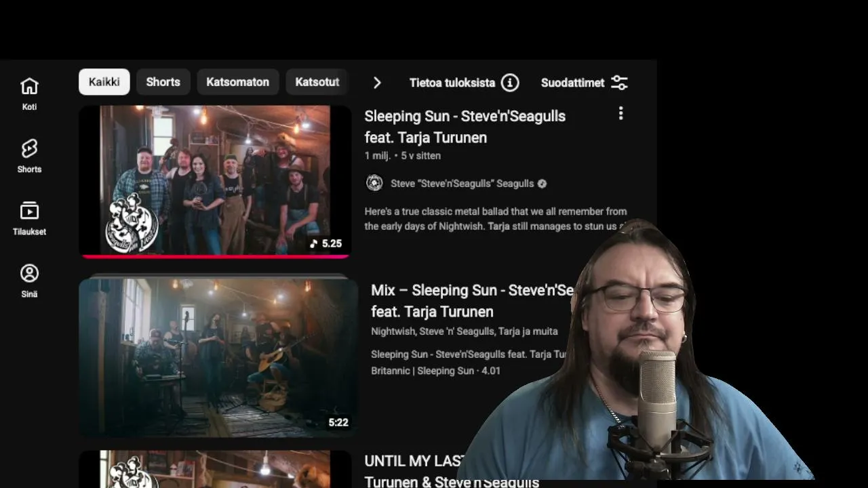This screenshot has width=868, height=488.
Task: Select the Shorts filter chip
Action: (163, 82)
